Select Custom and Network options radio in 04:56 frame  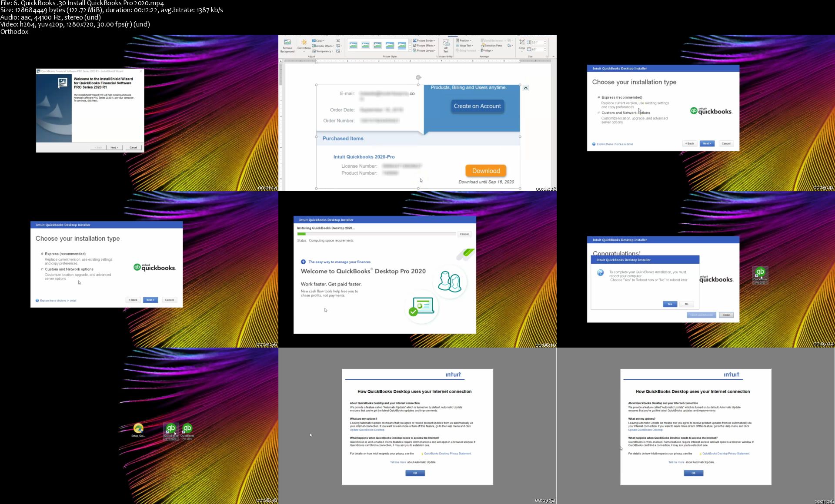(42, 269)
